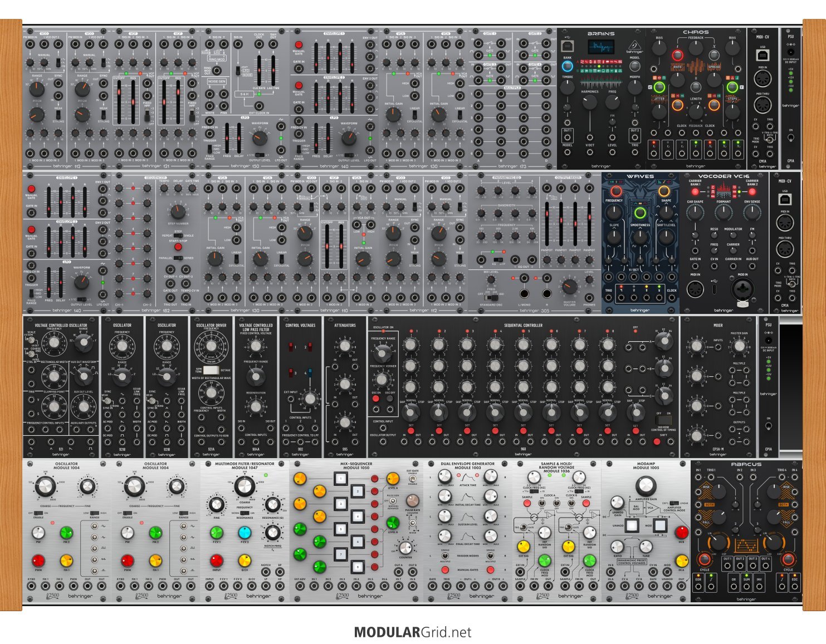The width and height of the screenshot is (826, 644).
Task: Click the MASTER GAIN knob on CP3A-M mixer
Action: (739, 346)
